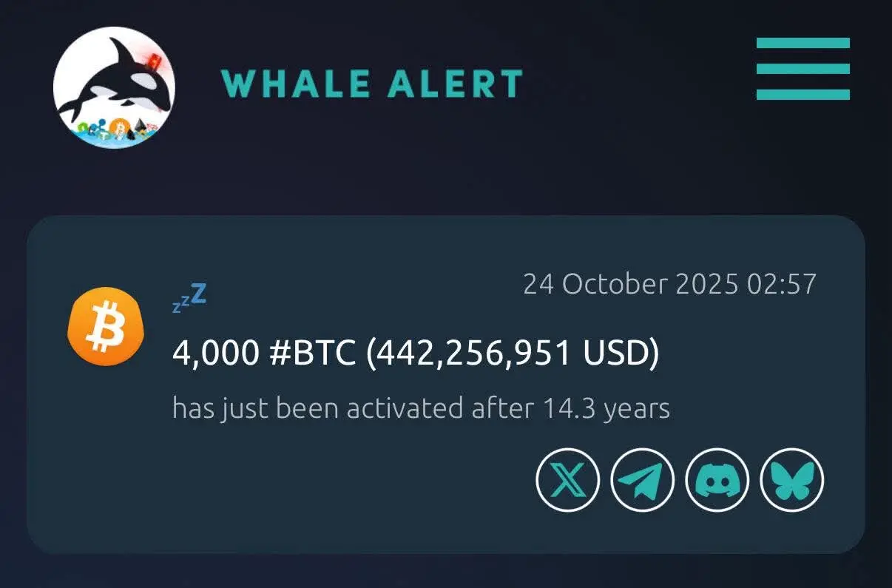Image resolution: width=892 pixels, height=588 pixels.
Task: Click the orange Bitcoin coin icon
Action: click(105, 326)
